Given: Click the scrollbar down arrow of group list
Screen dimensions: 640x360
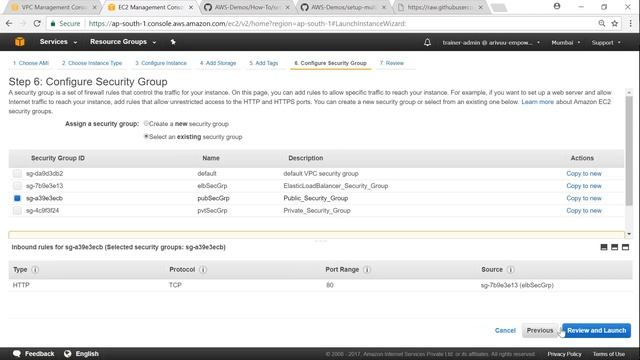Looking at the screenshot, I should [629, 234].
